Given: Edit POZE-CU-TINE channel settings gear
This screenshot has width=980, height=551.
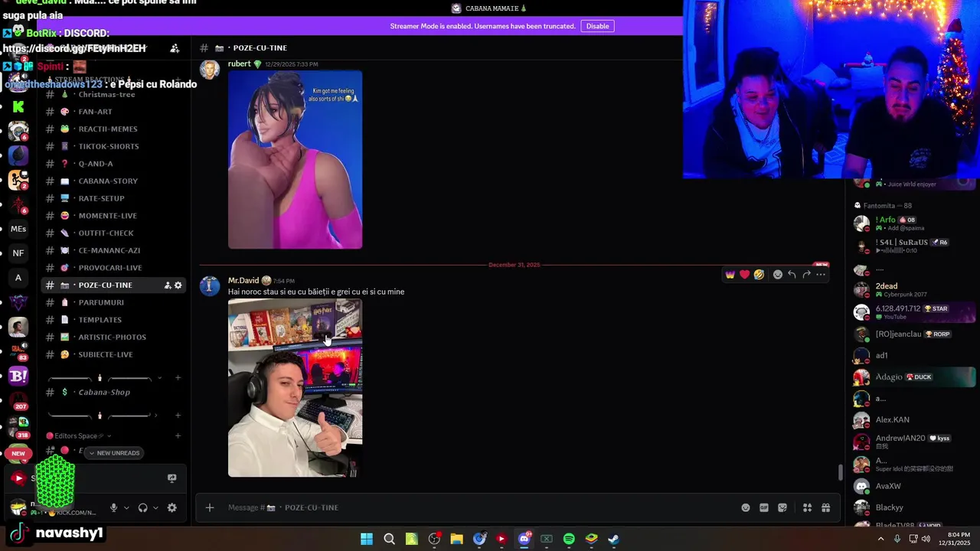Looking at the screenshot, I should coord(178,285).
